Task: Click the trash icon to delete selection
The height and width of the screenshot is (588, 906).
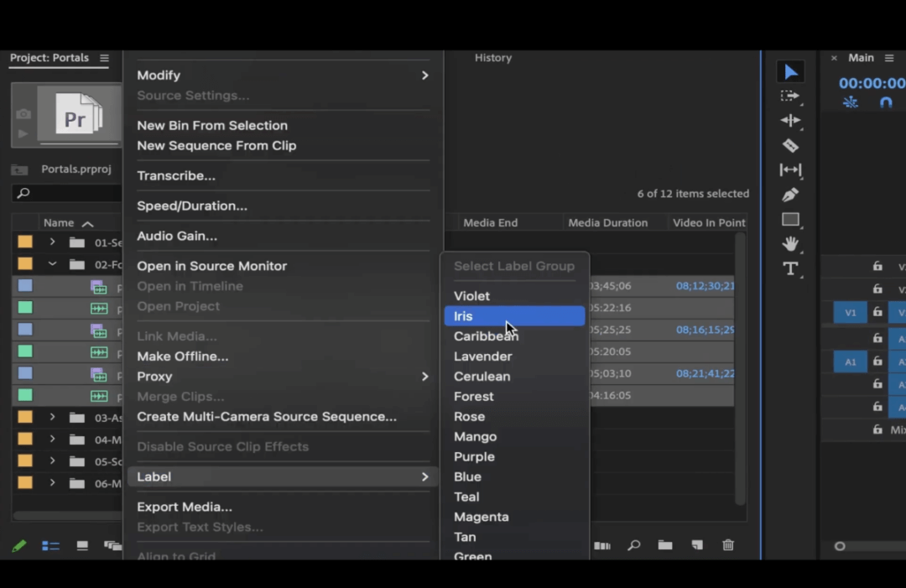Action: [728, 545]
